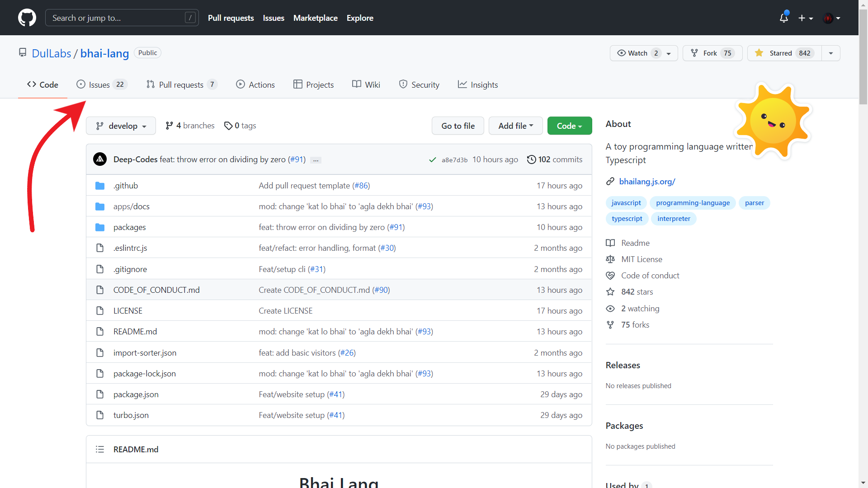The height and width of the screenshot is (488, 868).
Task: Click the packages folder icon
Action: tap(100, 227)
